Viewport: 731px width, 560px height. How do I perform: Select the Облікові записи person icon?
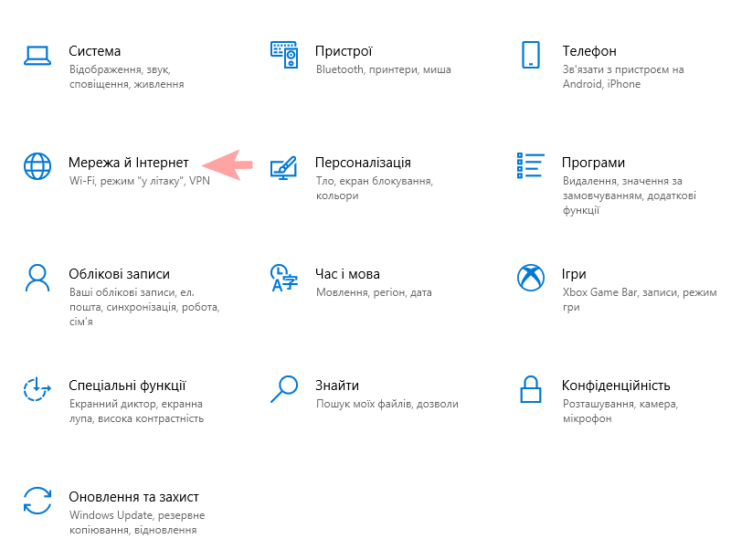coord(37,278)
